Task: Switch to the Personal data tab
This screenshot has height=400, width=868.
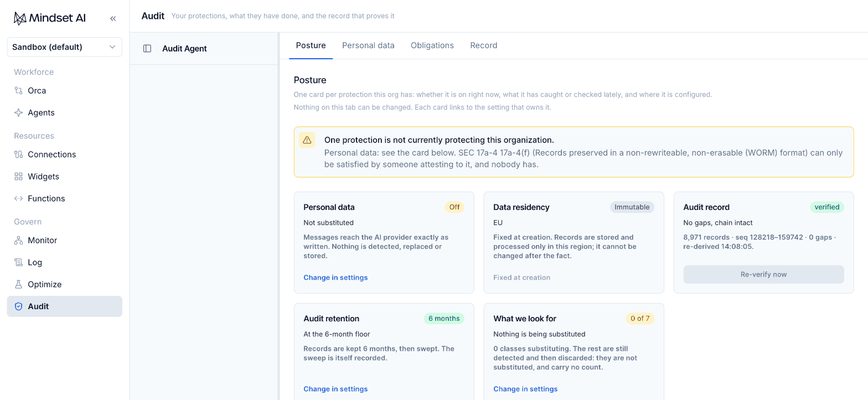Action: (x=368, y=45)
